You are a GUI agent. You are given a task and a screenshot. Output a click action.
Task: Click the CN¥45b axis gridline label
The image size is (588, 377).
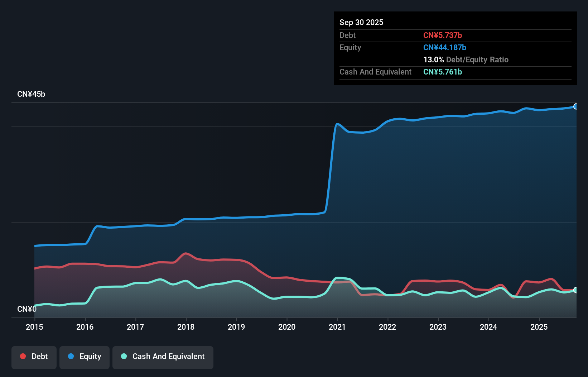(32, 94)
